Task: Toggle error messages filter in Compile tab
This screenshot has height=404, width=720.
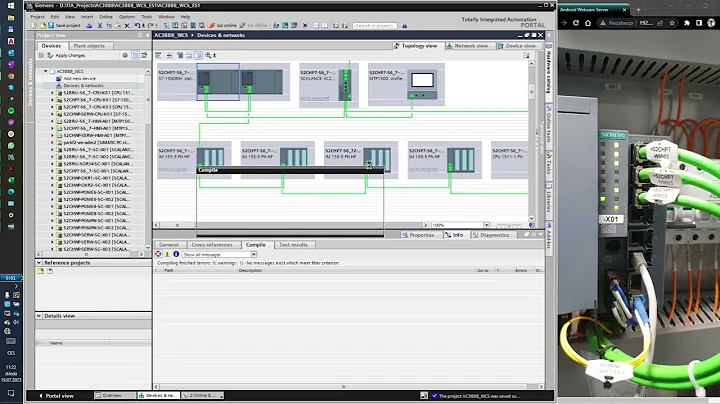Action: 158,254
